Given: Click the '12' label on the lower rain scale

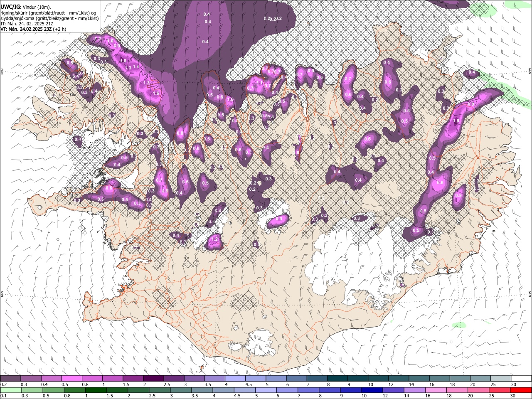Looking at the screenshot, I should point(385,396).
